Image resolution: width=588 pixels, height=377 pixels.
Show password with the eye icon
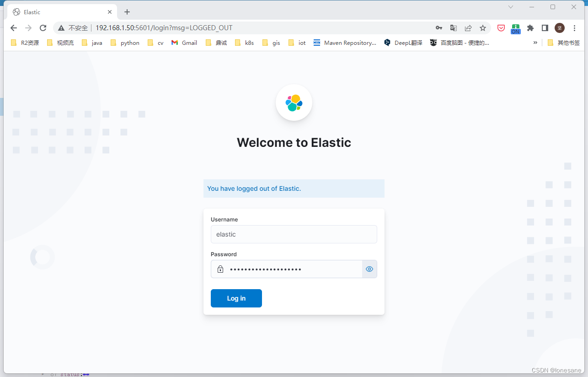[x=369, y=269]
